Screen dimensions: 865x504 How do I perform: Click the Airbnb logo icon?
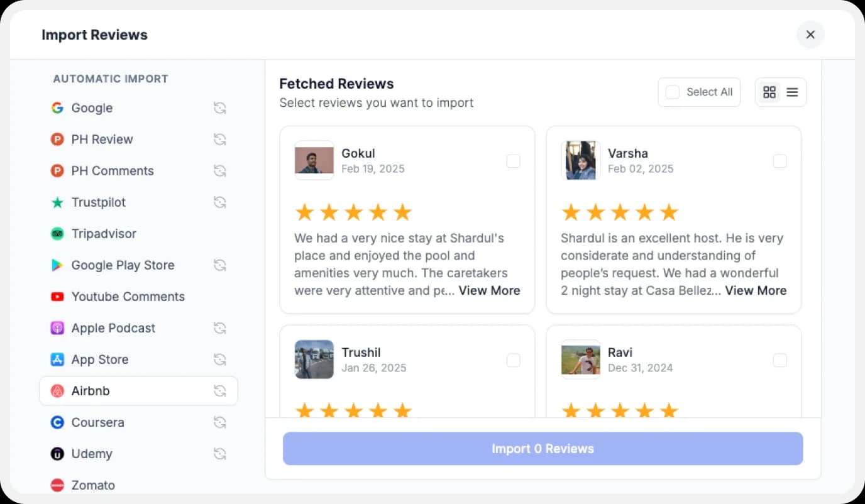57,390
